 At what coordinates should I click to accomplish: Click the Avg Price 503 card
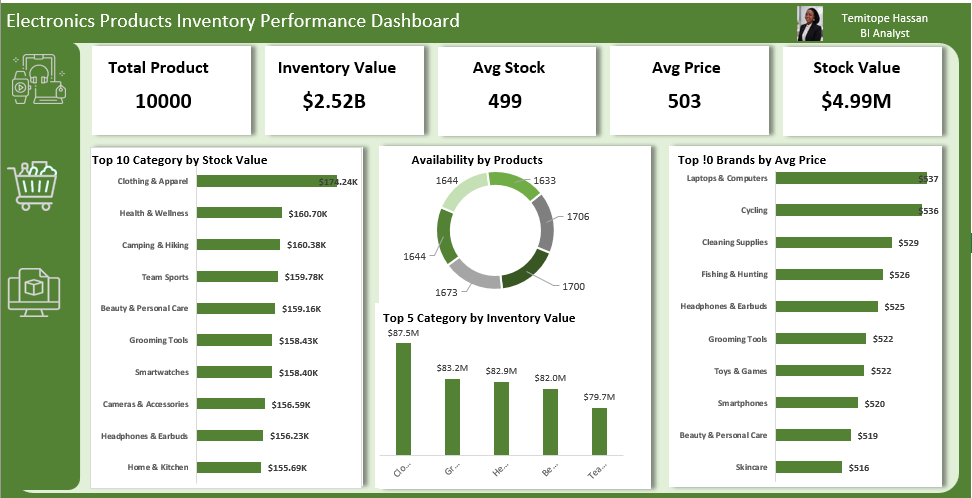(689, 90)
